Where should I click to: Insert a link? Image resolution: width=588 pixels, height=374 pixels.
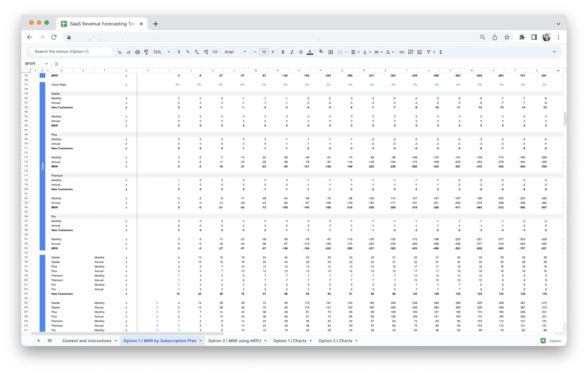pos(402,52)
